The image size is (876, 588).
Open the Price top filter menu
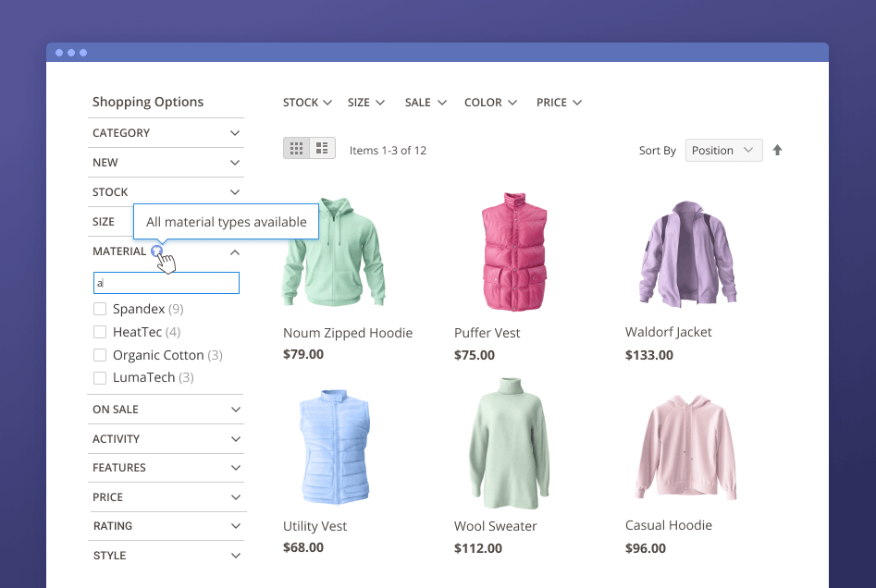[559, 103]
